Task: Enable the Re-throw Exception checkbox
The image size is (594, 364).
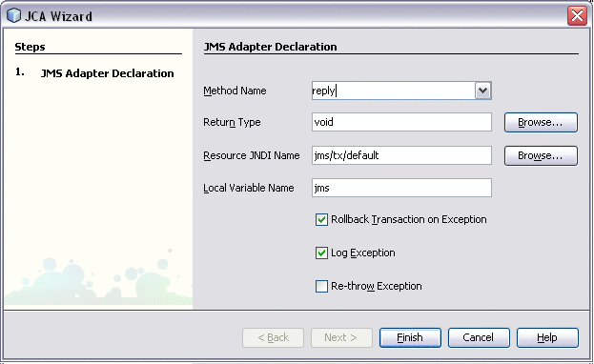Action: tap(321, 286)
